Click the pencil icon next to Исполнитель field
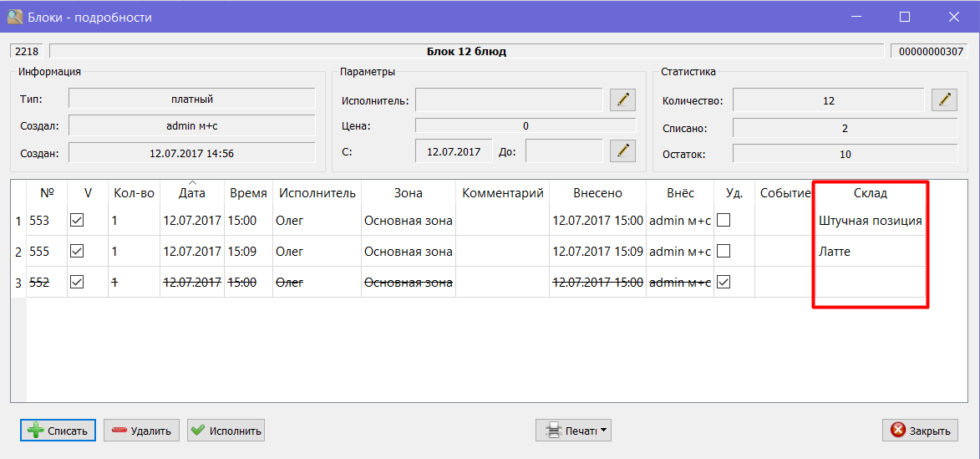This screenshot has height=459, width=980. coord(622,99)
